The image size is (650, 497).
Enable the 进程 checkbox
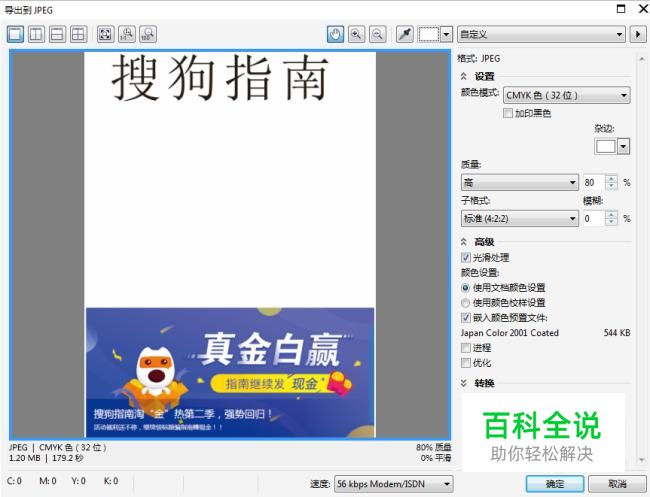click(466, 348)
